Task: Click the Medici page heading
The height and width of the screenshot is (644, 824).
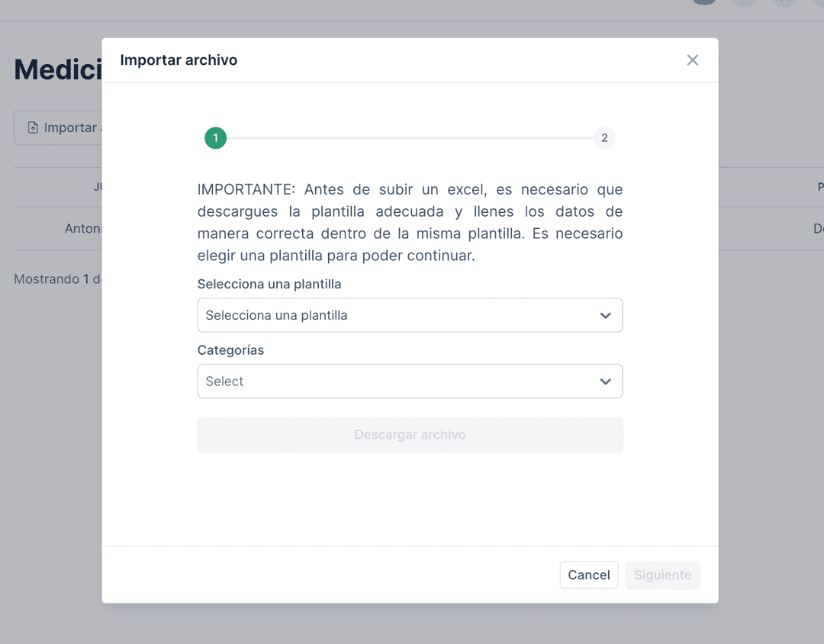Action: click(x=58, y=70)
